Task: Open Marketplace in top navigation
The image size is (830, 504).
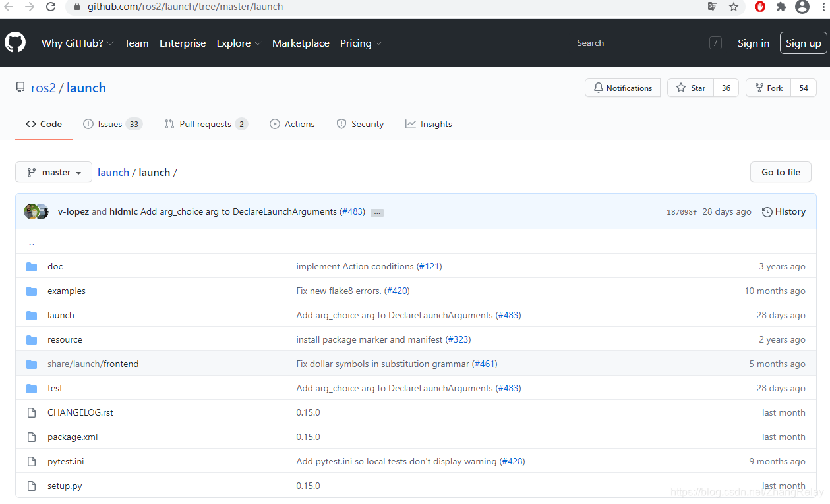Action: point(301,43)
